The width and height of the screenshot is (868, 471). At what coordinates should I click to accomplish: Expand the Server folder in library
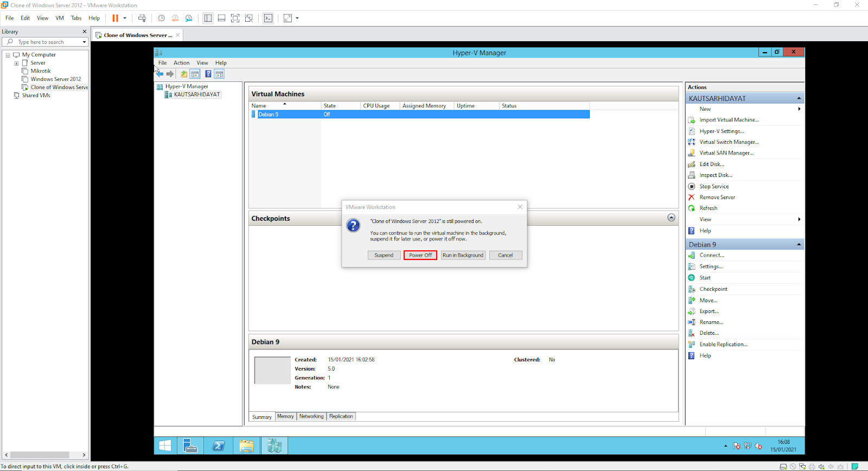[16, 63]
